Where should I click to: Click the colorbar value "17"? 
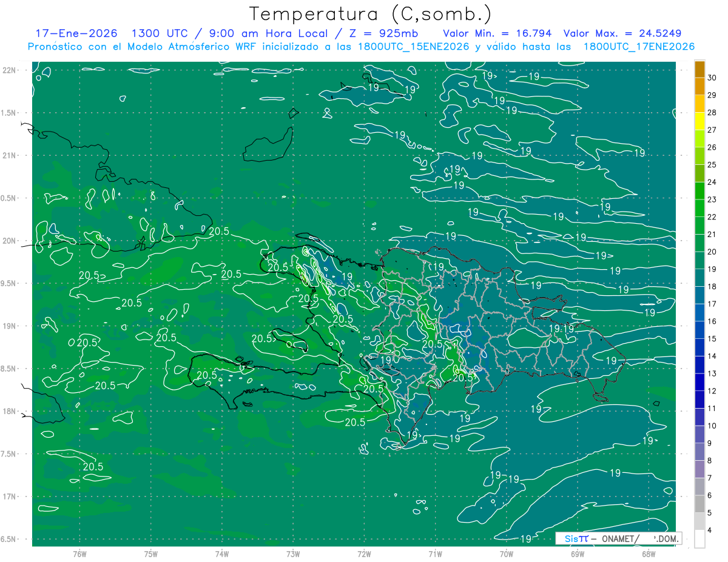coord(712,304)
